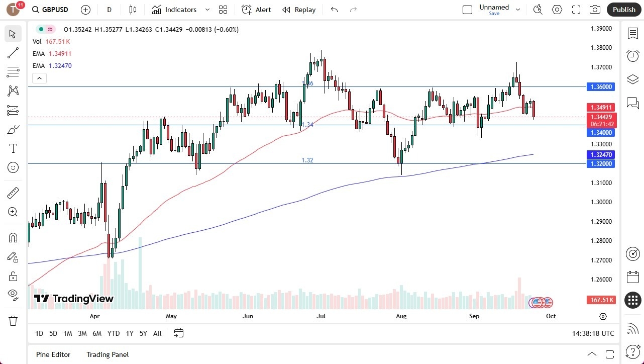The width and height of the screenshot is (644, 364).
Task: Select the Measure ruler tool
Action: click(13, 193)
